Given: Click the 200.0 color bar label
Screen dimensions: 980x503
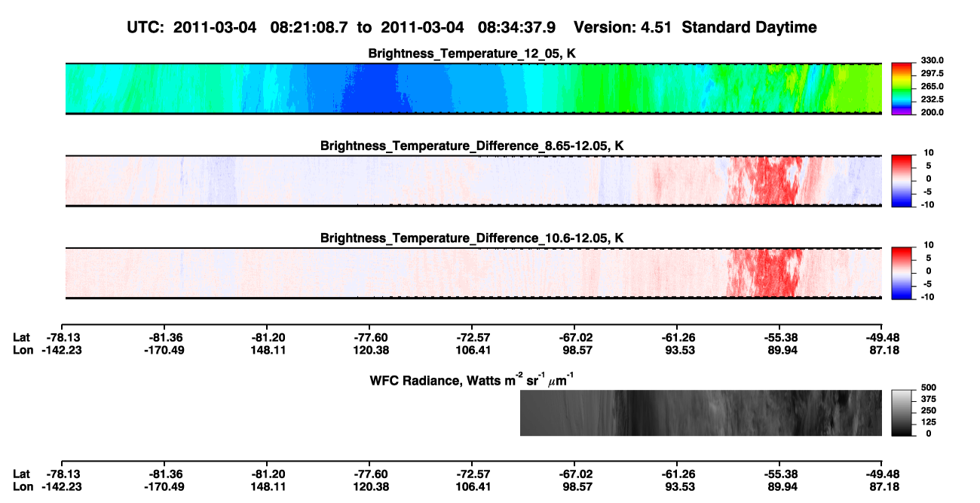Looking at the screenshot, I should (933, 112).
